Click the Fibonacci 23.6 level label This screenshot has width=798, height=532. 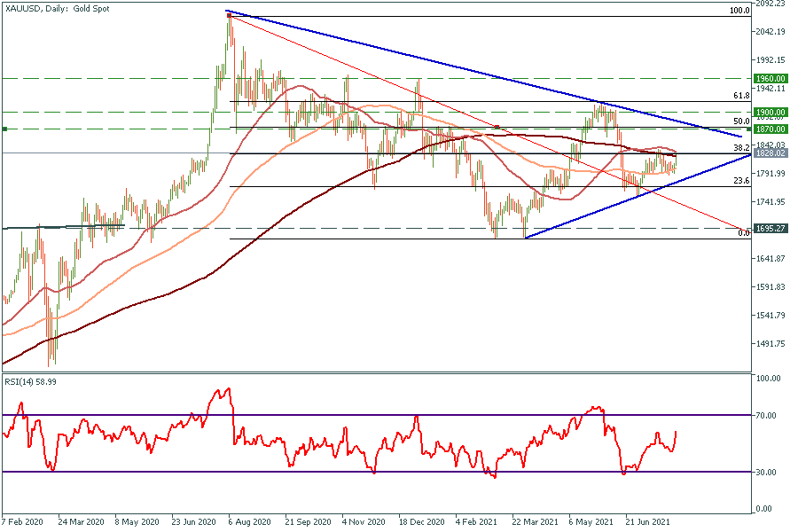point(743,181)
